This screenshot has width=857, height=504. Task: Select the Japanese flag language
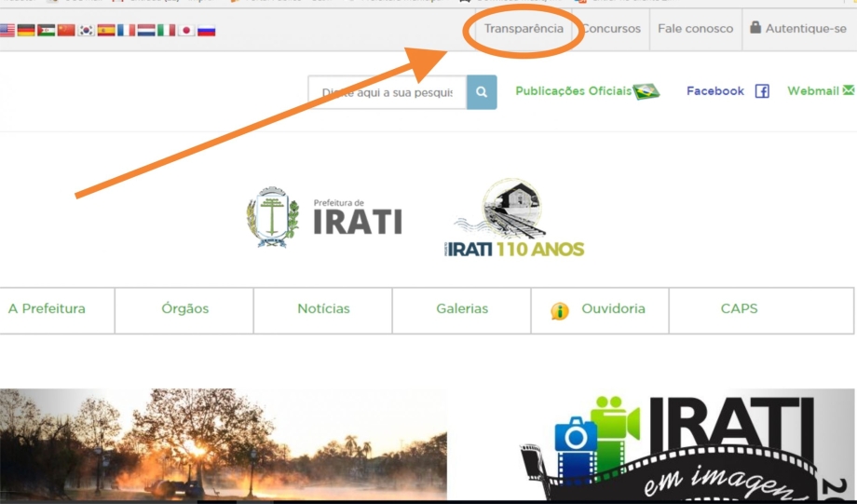(186, 30)
